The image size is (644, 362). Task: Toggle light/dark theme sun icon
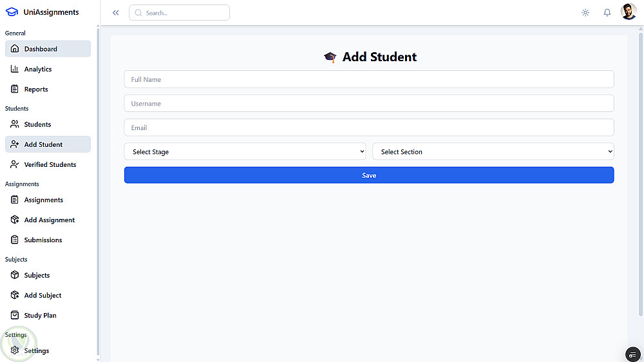(585, 12)
